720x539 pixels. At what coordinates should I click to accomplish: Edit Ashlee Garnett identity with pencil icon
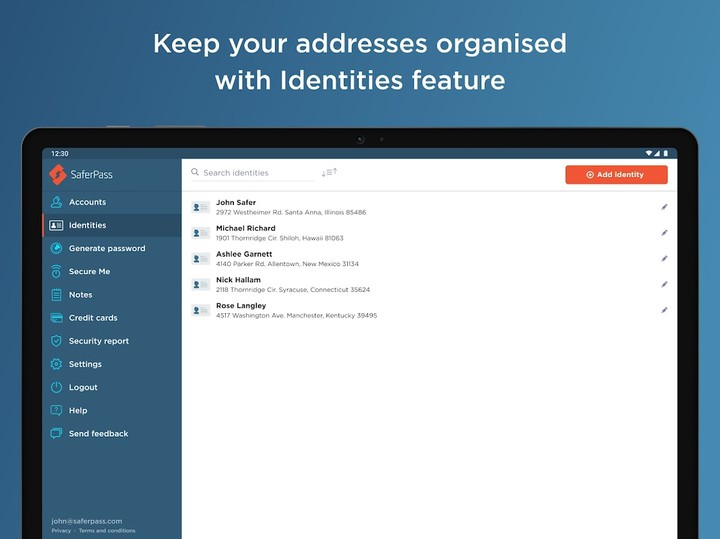point(664,258)
